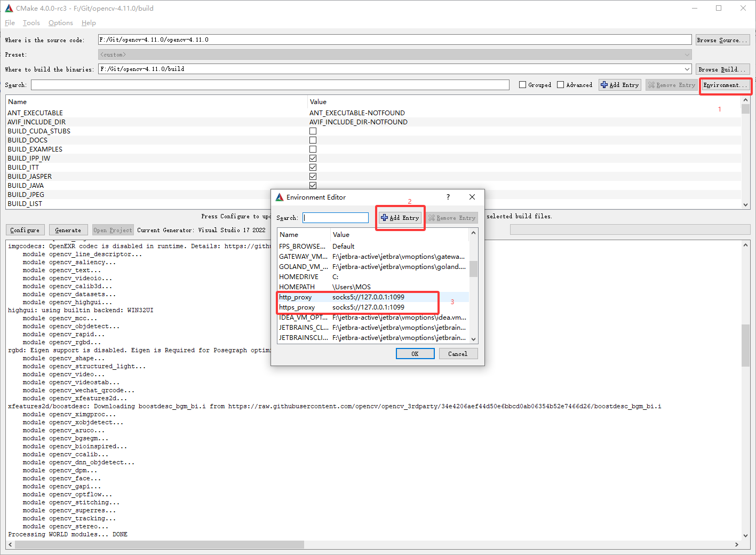Uncheck the BUILD_ITT option

click(313, 168)
